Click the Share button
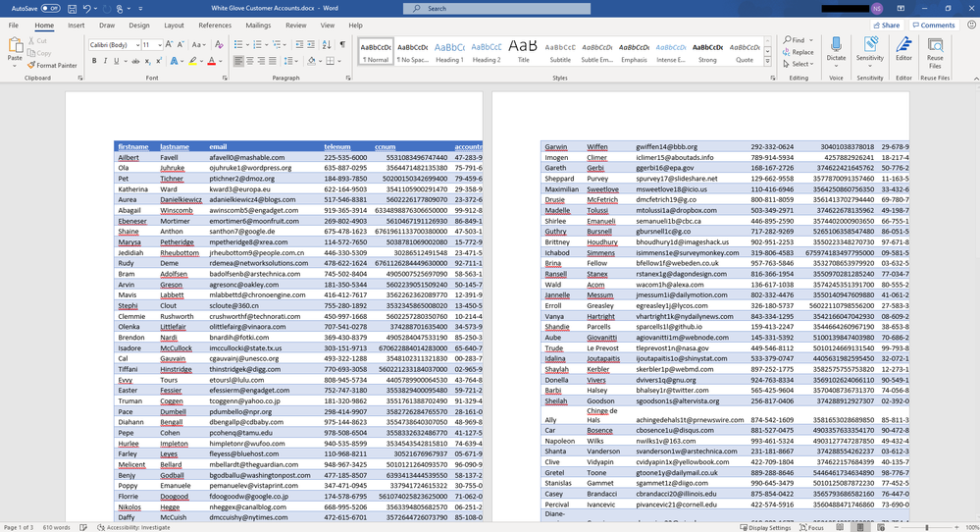980x532 pixels. tap(887, 25)
